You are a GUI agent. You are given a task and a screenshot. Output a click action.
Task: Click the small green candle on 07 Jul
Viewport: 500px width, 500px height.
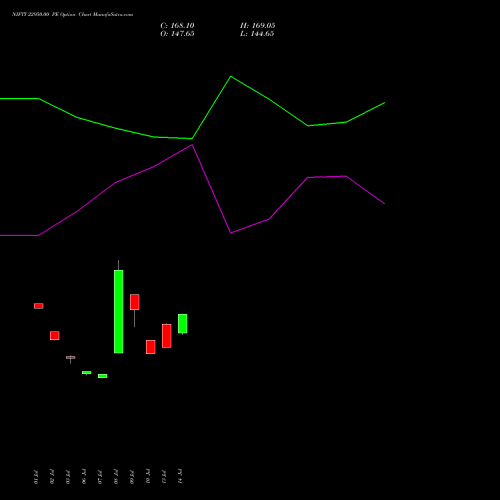point(103,376)
